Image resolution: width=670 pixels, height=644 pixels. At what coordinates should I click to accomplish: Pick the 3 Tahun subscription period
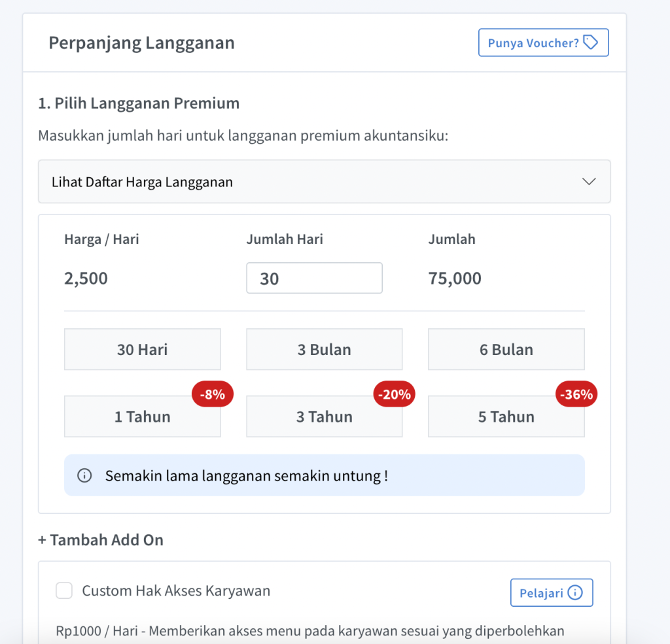click(x=324, y=417)
